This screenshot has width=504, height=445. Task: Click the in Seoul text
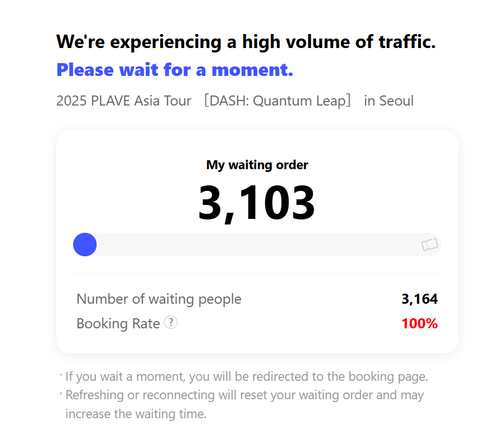tap(388, 101)
